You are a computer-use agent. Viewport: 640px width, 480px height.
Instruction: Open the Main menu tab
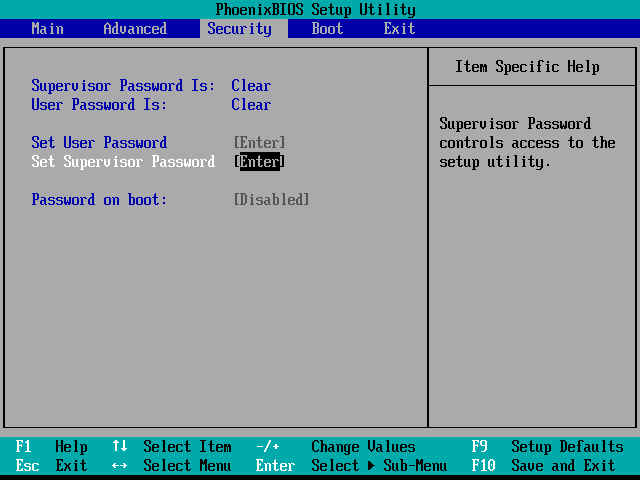(47, 29)
